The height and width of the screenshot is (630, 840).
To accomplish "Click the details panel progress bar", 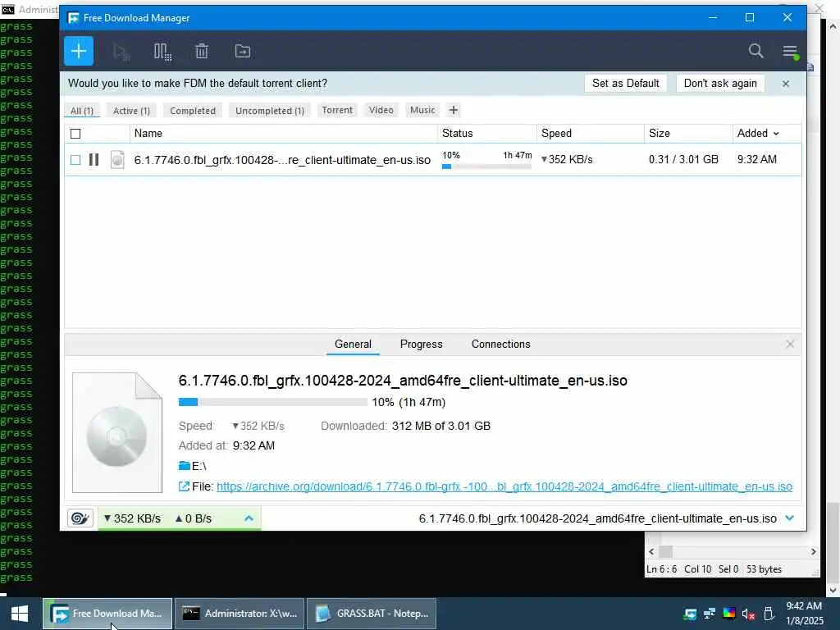I will (272, 402).
